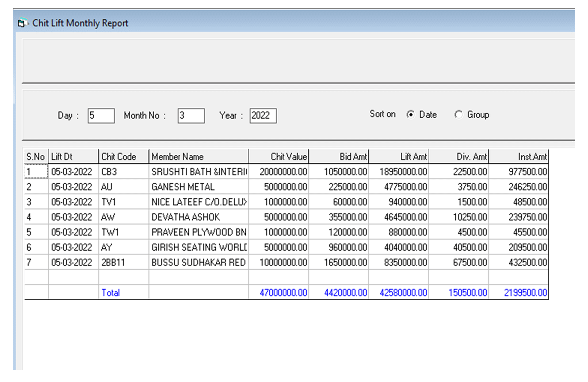Select the SRUSHTI BATH &INTERI member cell
The width and height of the screenshot is (588, 382).
pos(199,172)
